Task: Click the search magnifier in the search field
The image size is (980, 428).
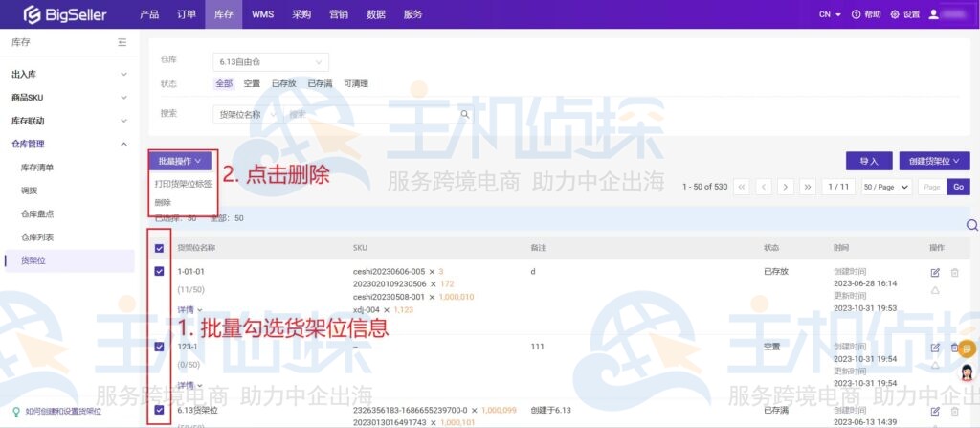Action: (x=464, y=114)
